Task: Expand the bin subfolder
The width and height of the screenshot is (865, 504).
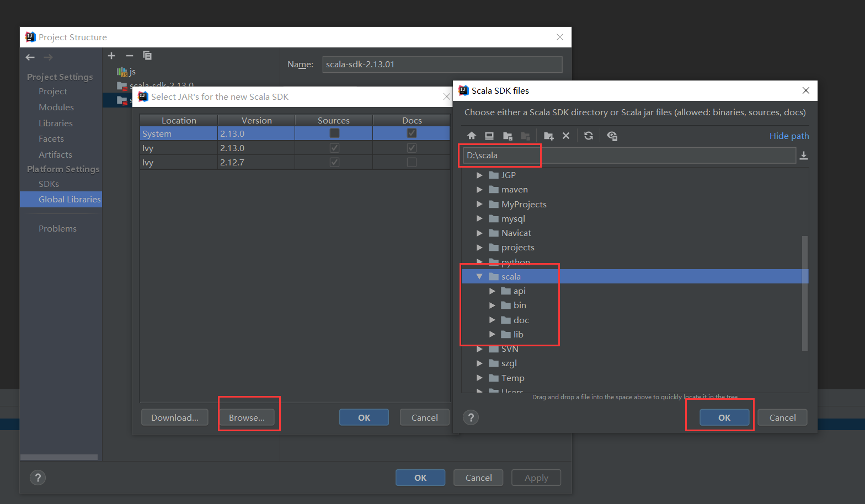Action: (492, 305)
